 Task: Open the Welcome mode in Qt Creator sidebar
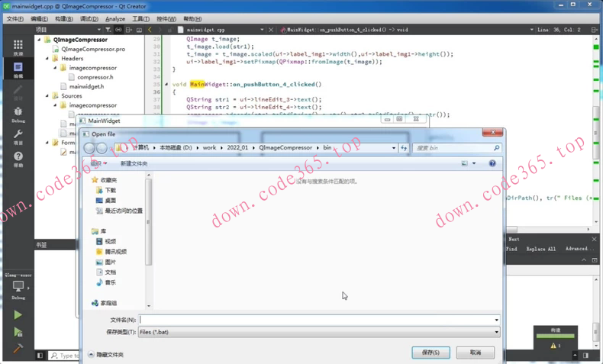18,47
